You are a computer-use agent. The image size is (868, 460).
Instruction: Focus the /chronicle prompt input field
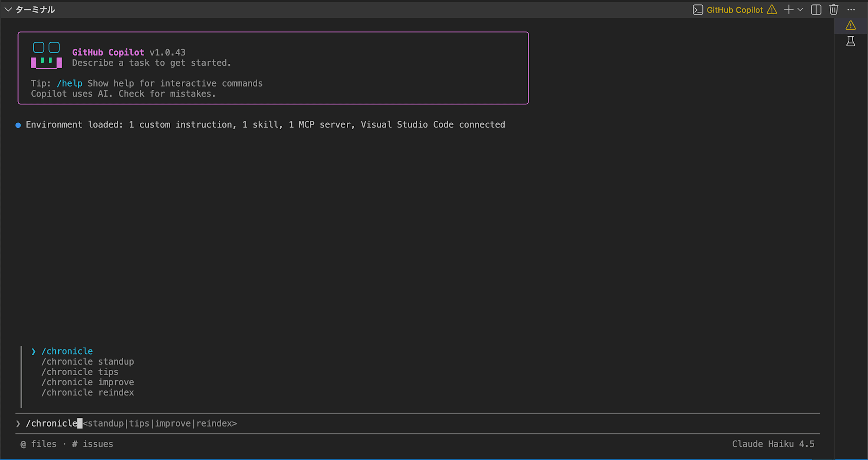[418, 424]
